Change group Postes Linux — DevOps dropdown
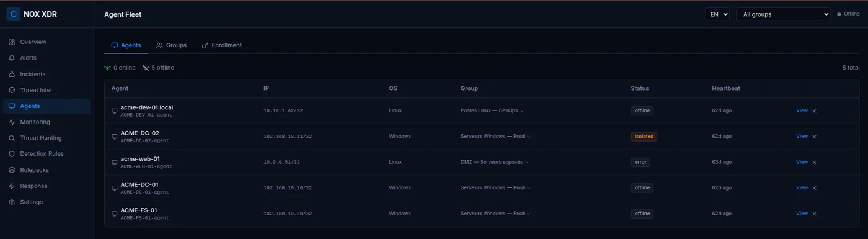The height and width of the screenshot is (239, 868). coord(492,110)
